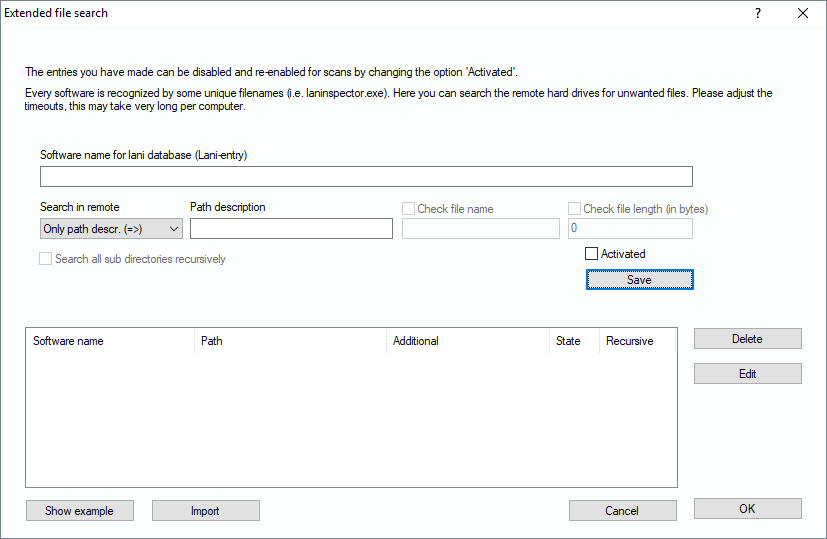Open the Search in remote dropdown
The height and width of the screenshot is (539, 827).
(x=111, y=229)
